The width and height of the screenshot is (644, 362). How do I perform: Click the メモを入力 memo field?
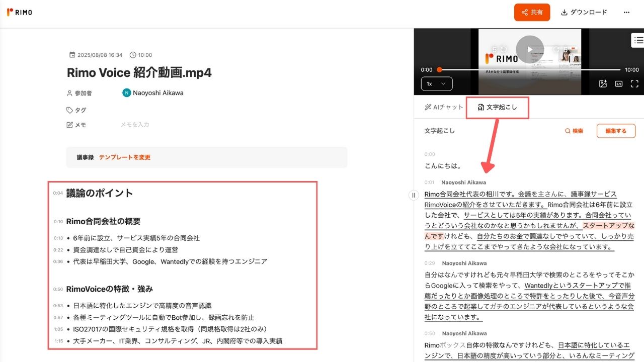pyautogui.click(x=134, y=125)
